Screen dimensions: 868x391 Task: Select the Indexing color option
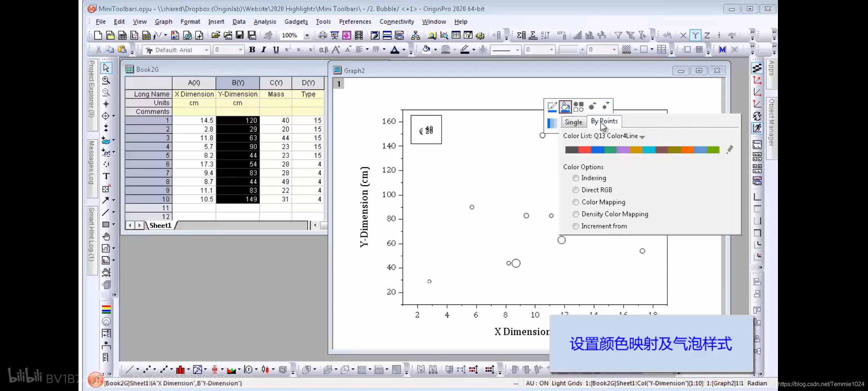576,178
